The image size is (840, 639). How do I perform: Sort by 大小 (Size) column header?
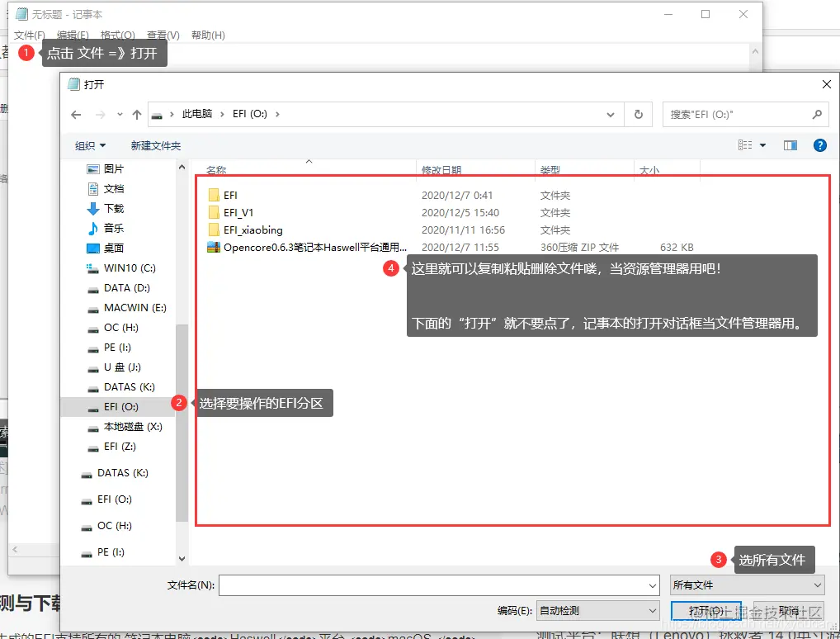649,170
